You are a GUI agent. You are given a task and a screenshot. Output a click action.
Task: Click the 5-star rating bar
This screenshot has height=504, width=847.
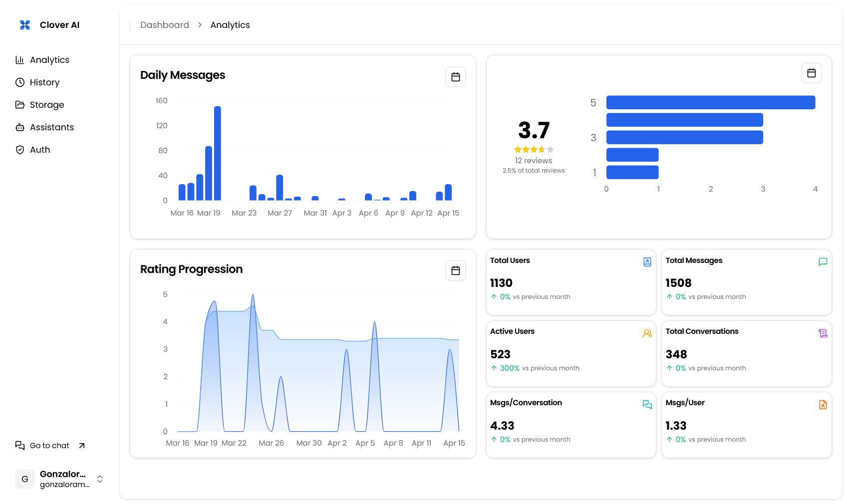[711, 102]
